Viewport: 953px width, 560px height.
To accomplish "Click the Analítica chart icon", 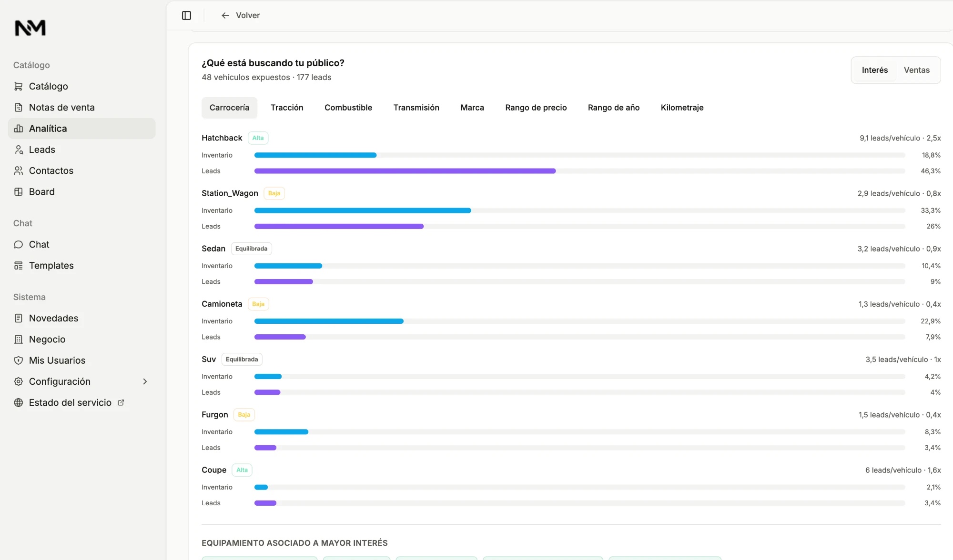I will (x=19, y=129).
